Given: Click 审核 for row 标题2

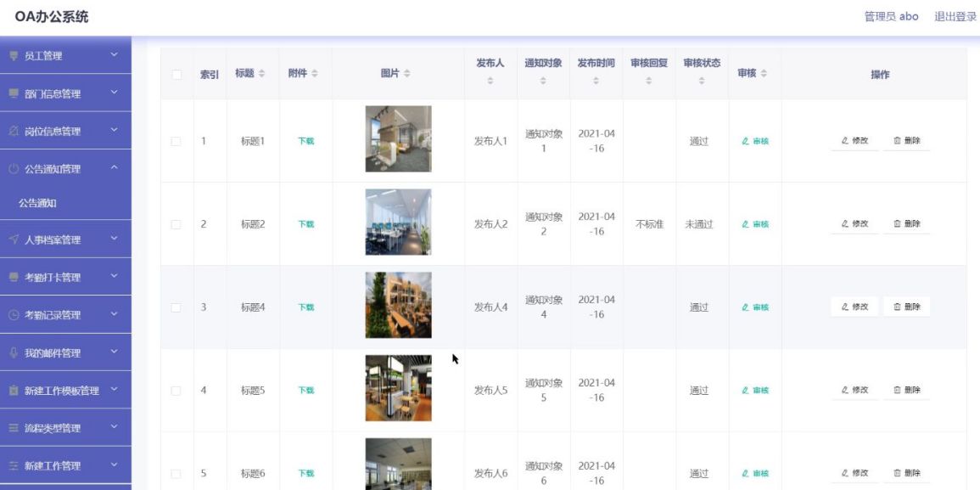Looking at the screenshot, I should coord(755,224).
